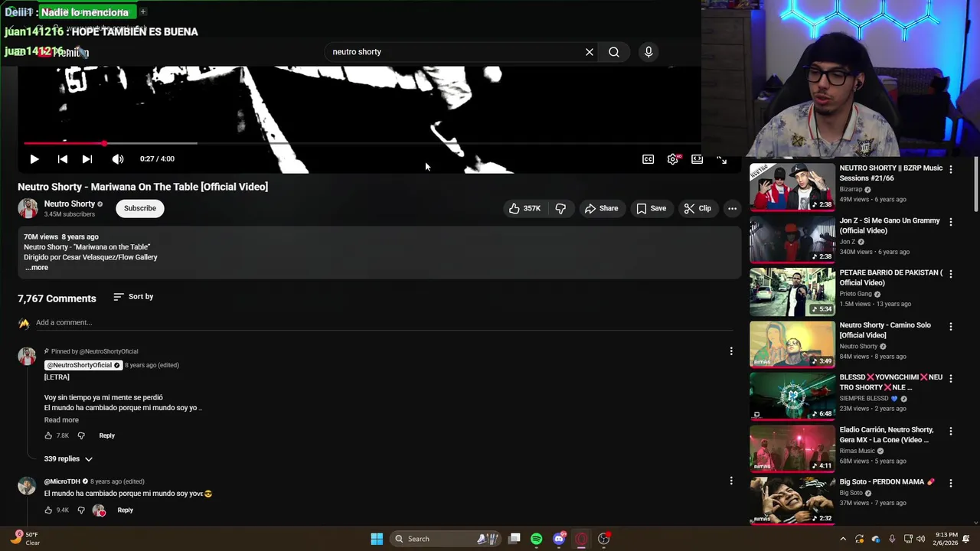Like the MicroTDH comment
980x551 pixels.
pyautogui.click(x=48, y=510)
